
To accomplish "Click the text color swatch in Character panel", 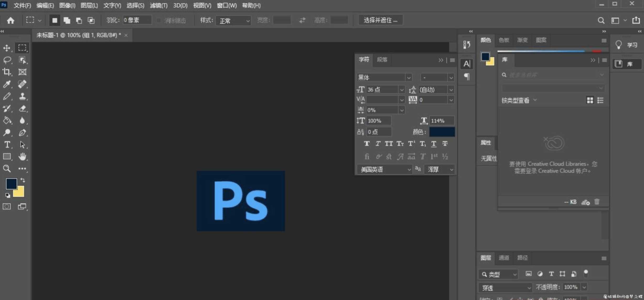I will point(442,132).
